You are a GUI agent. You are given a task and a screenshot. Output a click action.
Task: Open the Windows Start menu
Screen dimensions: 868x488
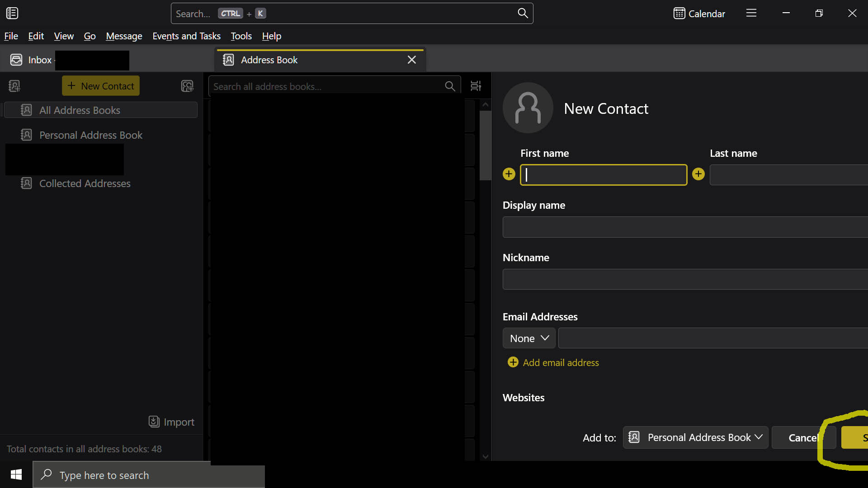[x=16, y=474]
